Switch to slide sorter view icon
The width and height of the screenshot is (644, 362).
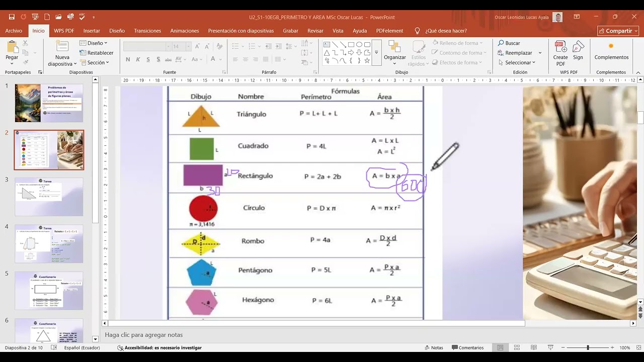517,347
